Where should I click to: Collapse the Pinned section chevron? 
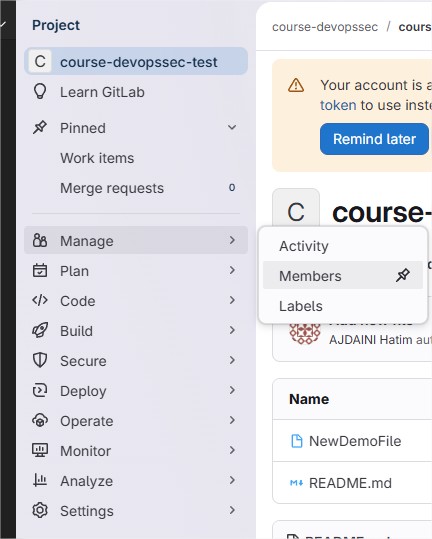coord(232,128)
